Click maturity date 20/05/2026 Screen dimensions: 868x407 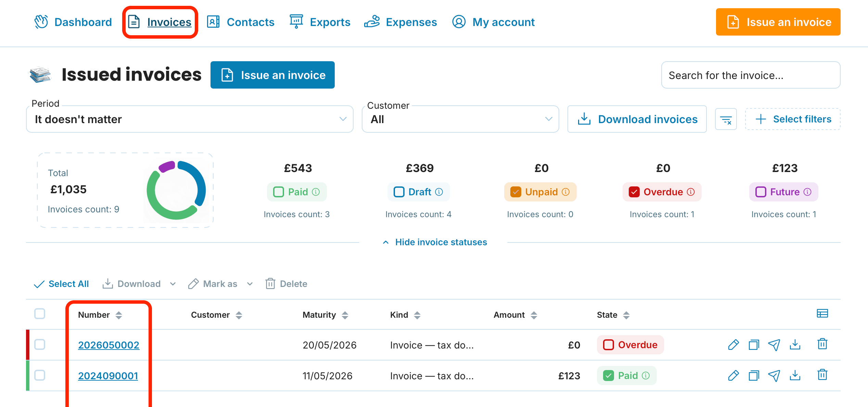(330, 345)
